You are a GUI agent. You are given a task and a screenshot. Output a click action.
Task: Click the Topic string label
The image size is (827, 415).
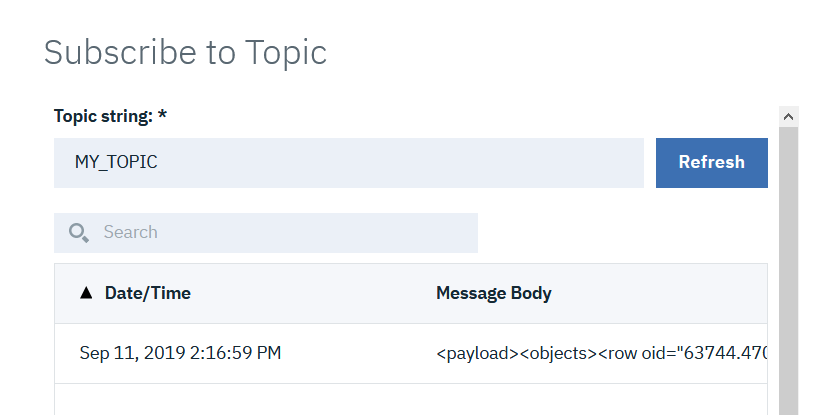[x=103, y=116]
